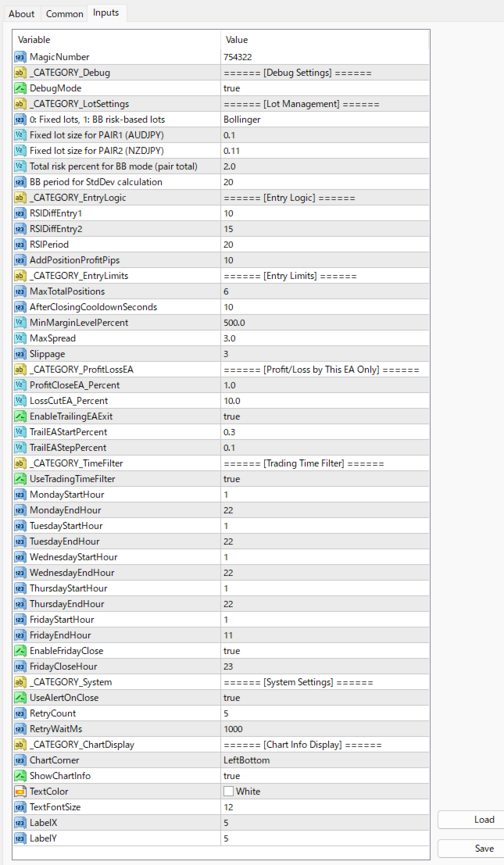
Task: Click the integer icon beside RSIDiffEntry1
Action: 20,213
